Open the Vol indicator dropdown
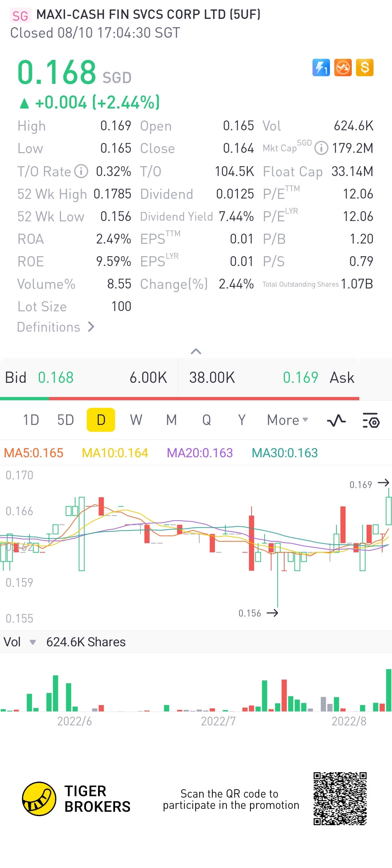The image size is (392, 868). click(x=33, y=642)
